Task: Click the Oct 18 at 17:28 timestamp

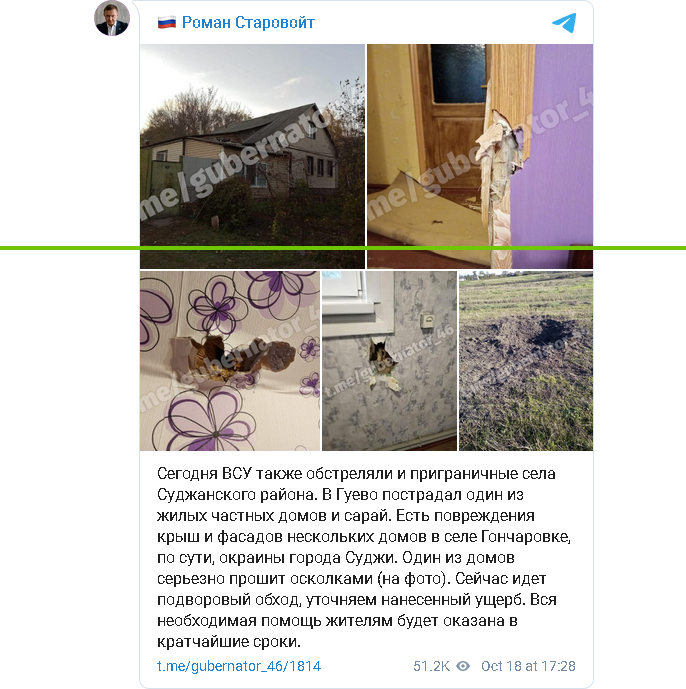Action: [x=528, y=666]
